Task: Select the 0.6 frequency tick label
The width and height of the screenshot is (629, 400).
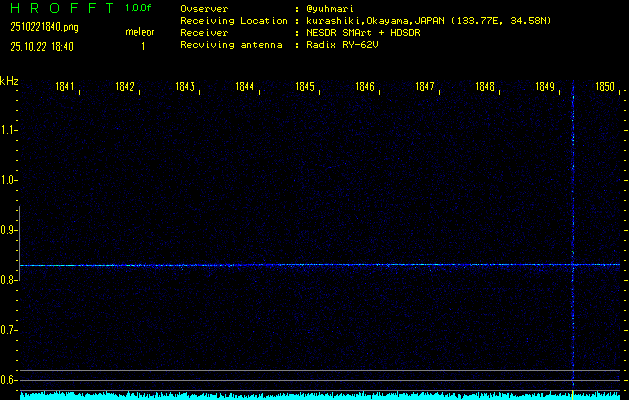Action: [9, 380]
